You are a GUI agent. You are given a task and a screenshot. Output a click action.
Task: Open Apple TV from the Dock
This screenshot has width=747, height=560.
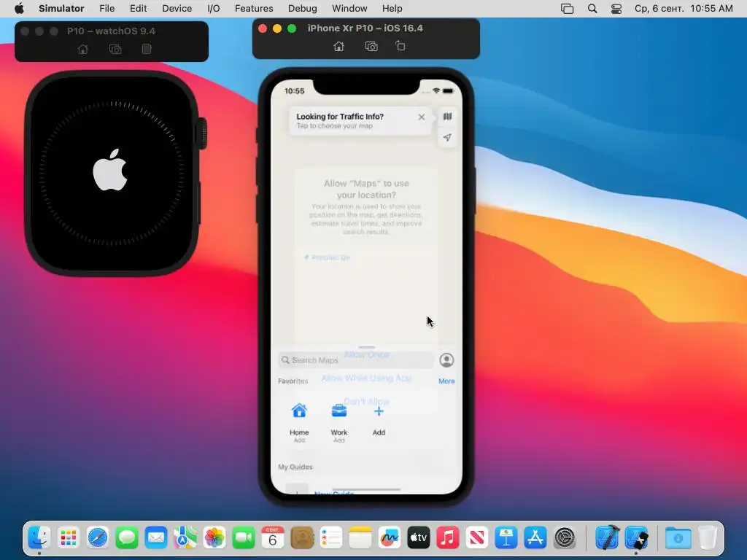coord(418,538)
